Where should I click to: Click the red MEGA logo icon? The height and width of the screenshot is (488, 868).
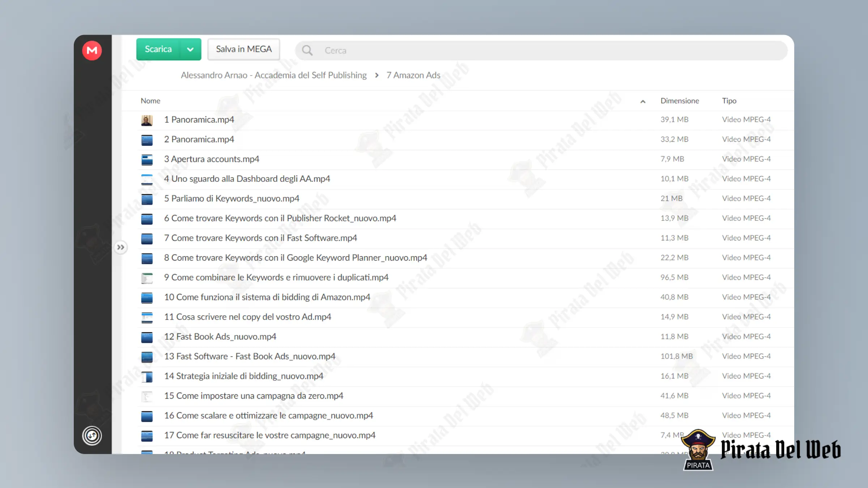click(92, 50)
